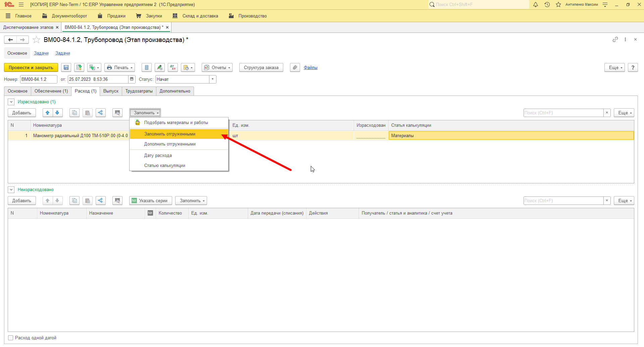Collapse the Неизрасходовано section
The height and width of the screenshot is (347, 644).
pos(11,189)
